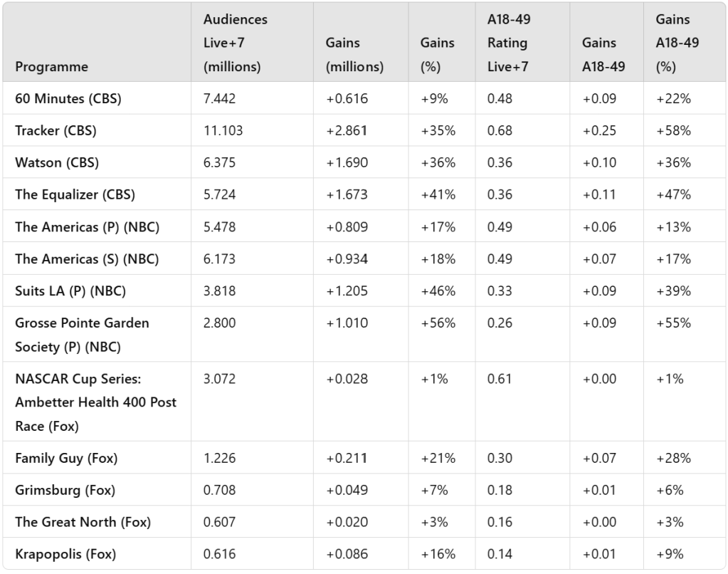This screenshot has height=574, width=728.
Task: Click the Gains (millions) column header
Action: click(x=354, y=55)
